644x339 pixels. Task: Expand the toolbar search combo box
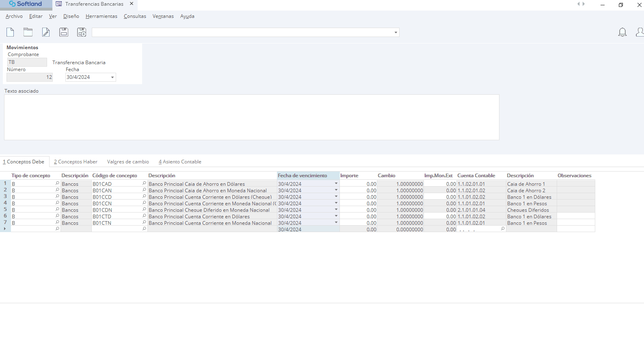(395, 33)
